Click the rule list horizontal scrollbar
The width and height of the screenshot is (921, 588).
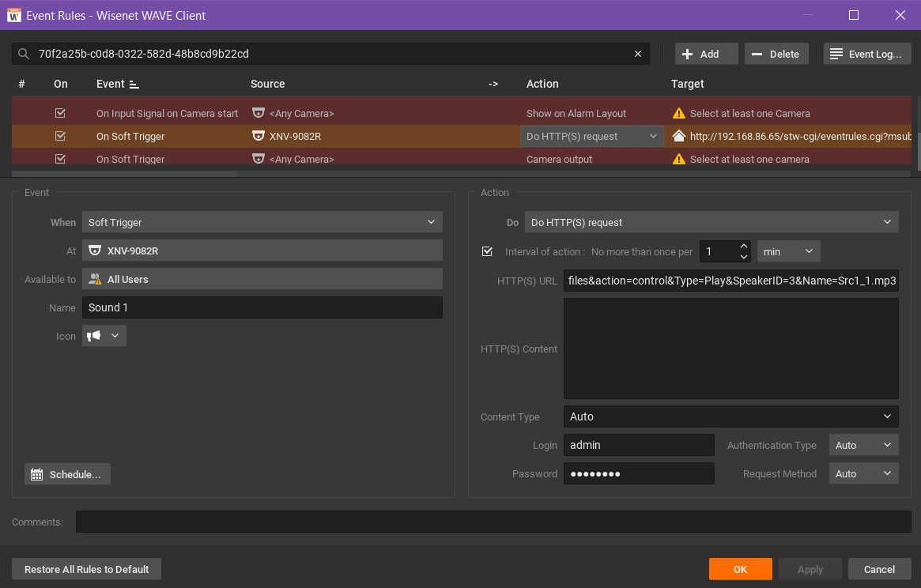124,173
